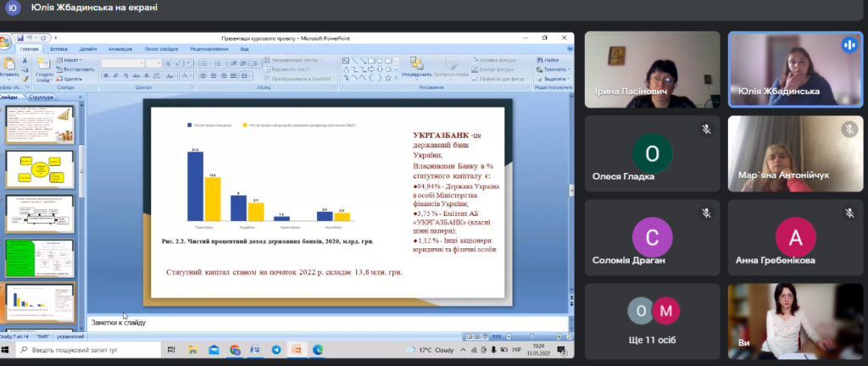Expand the shapes gallery more arrow
The width and height of the screenshot is (868, 366).
point(396,78)
